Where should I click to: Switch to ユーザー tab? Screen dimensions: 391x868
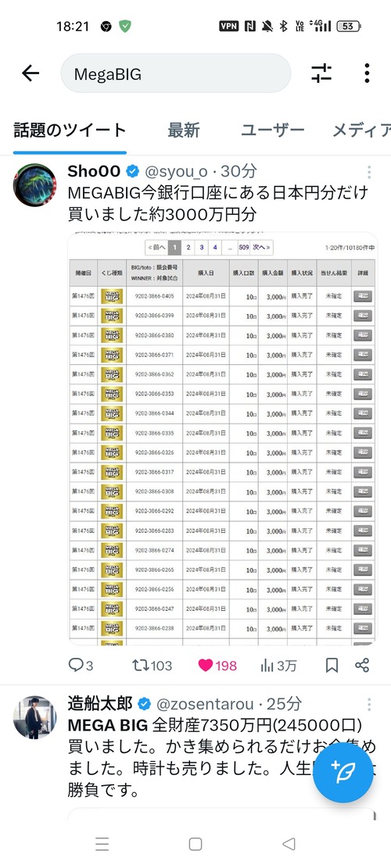pyautogui.click(x=272, y=130)
